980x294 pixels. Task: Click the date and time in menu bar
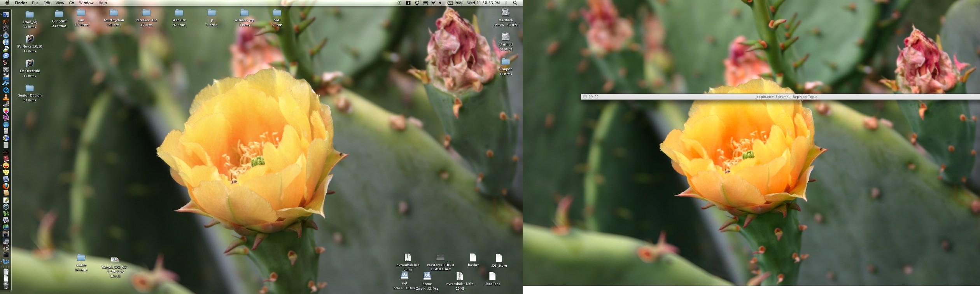click(x=483, y=3)
